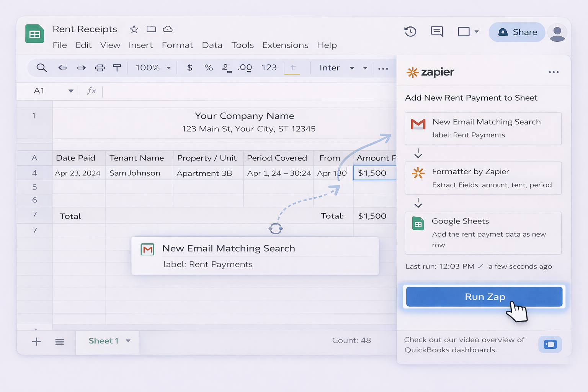The height and width of the screenshot is (392, 588).
Task: Open the video overview button icon
Action: (x=550, y=344)
